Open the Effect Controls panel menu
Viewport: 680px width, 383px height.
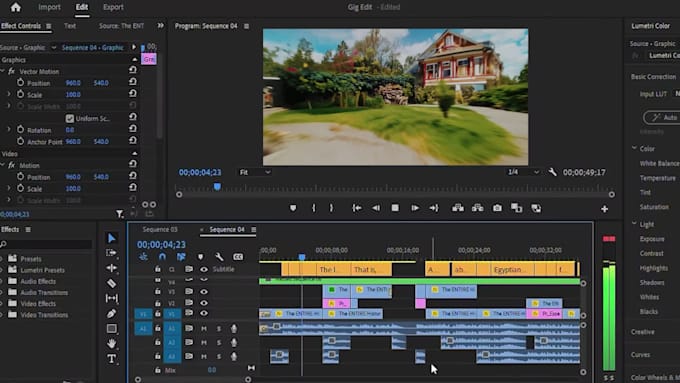coord(49,26)
